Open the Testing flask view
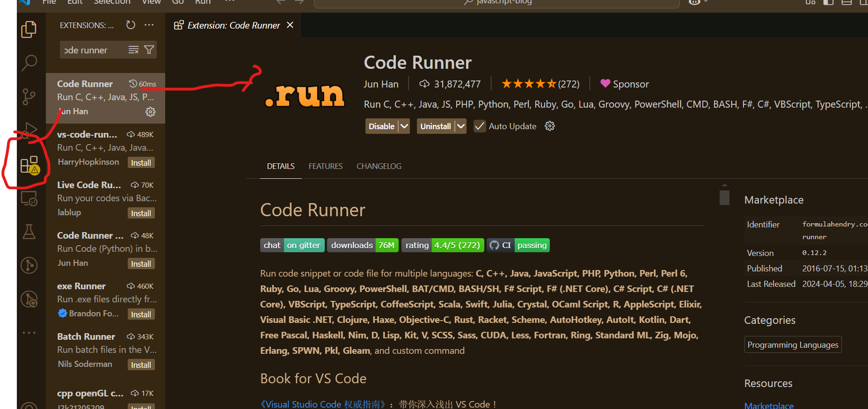 point(29,232)
